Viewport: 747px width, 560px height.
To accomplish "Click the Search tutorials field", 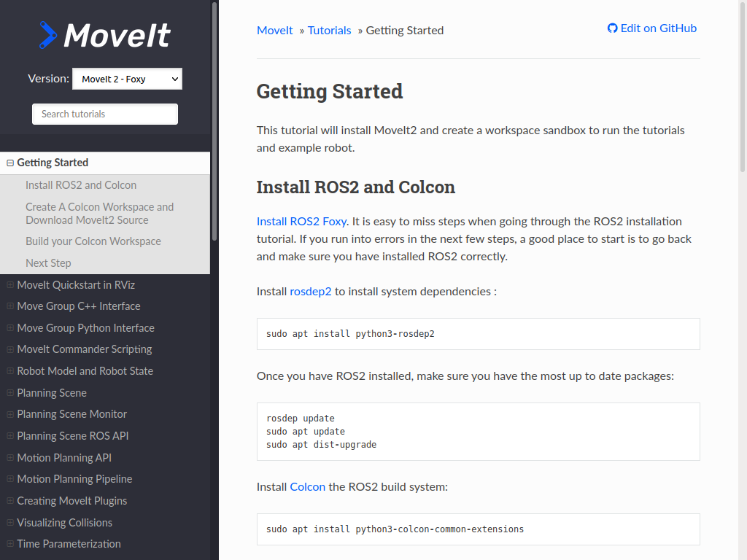I will (x=105, y=114).
